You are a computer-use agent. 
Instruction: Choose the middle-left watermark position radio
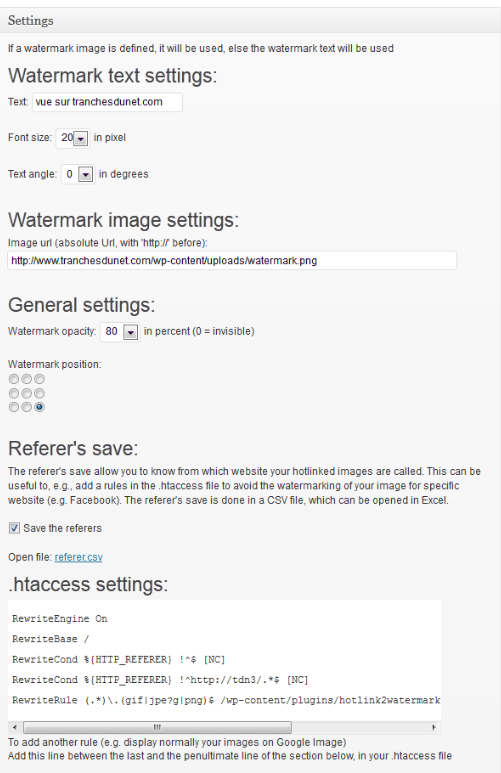14,393
